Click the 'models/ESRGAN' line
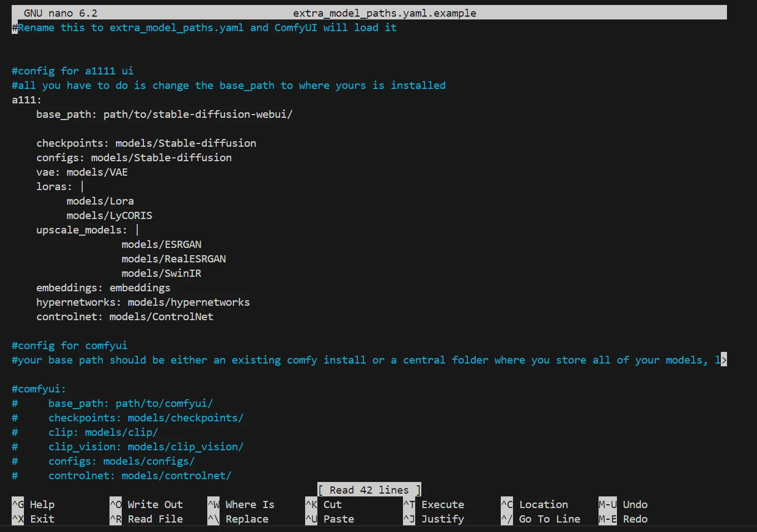Image resolution: width=757 pixels, height=532 pixels. (x=162, y=244)
